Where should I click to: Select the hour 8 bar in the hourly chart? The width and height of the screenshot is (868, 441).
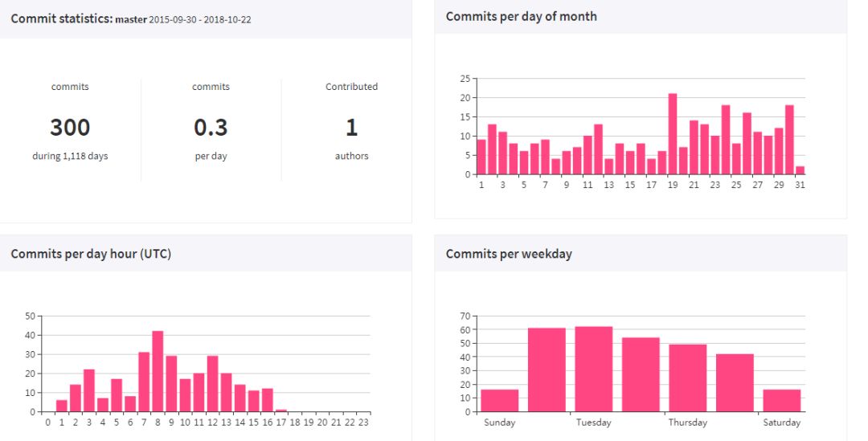coord(158,371)
